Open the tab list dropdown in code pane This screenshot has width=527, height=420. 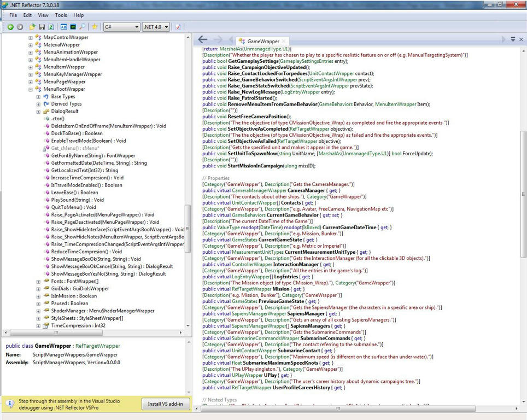(513, 39)
